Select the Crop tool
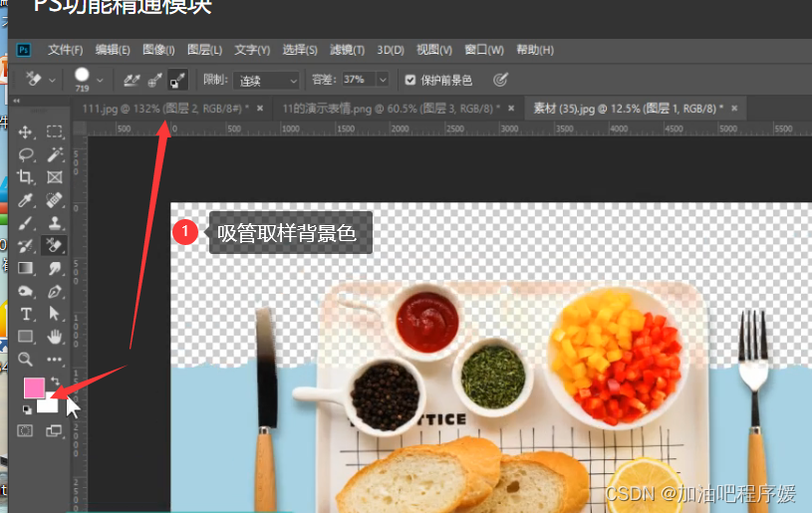The height and width of the screenshot is (513, 812). click(25, 177)
